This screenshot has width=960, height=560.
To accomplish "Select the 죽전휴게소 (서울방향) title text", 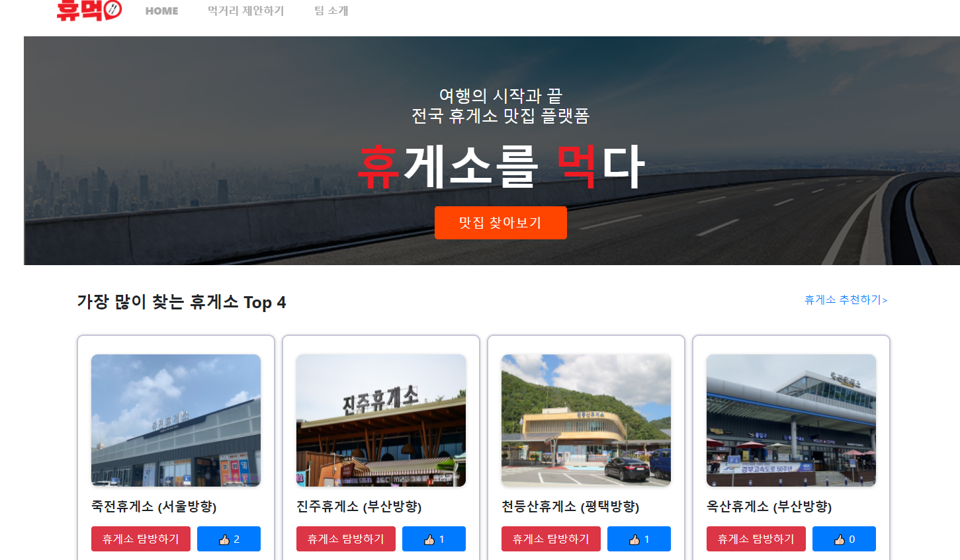I will [154, 506].
